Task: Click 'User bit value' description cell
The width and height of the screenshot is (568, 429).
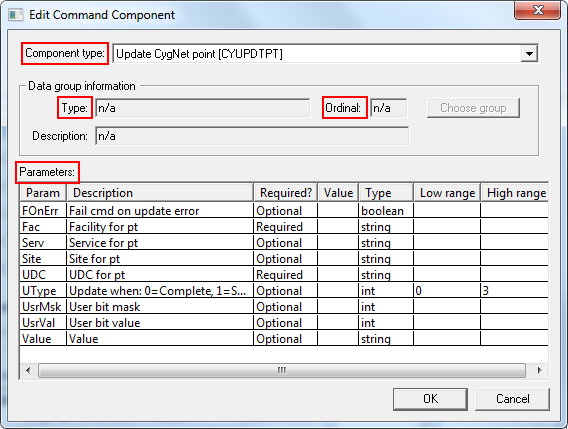Action: pyautogui.click(x=160, y=322)
